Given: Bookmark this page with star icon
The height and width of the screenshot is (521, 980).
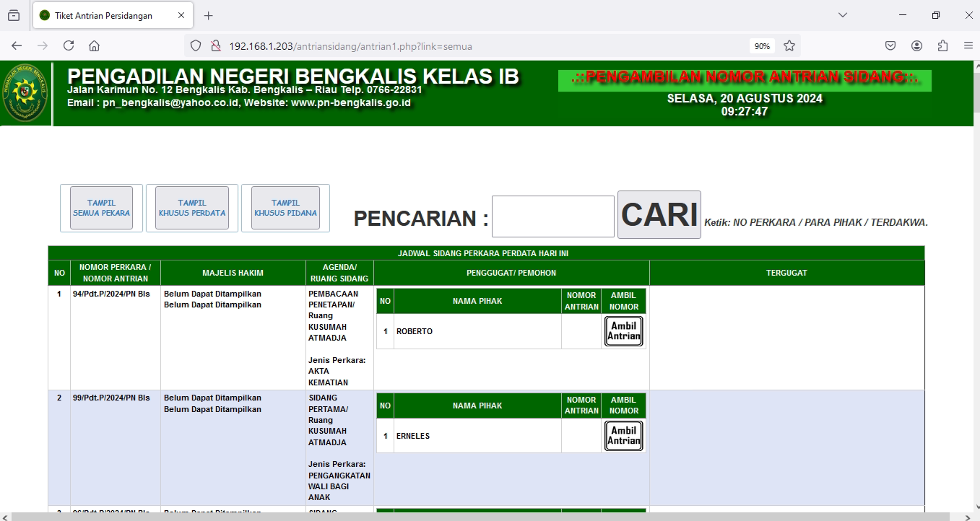Looking at the screenshot, I should 789,45.
